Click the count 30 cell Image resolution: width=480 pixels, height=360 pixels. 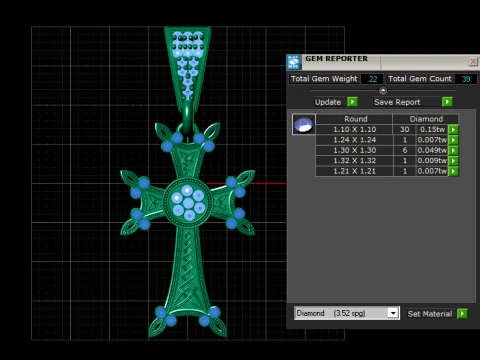coord(405,129)
